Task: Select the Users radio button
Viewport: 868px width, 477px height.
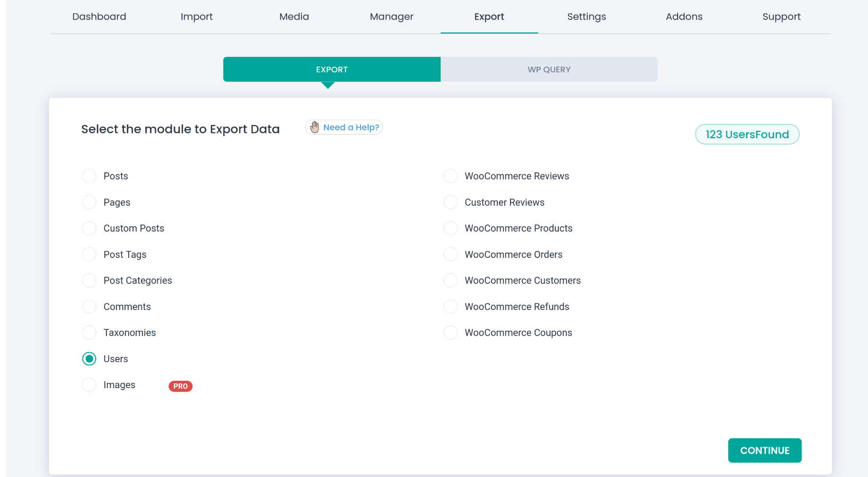Action: click(x=89, y=359)
